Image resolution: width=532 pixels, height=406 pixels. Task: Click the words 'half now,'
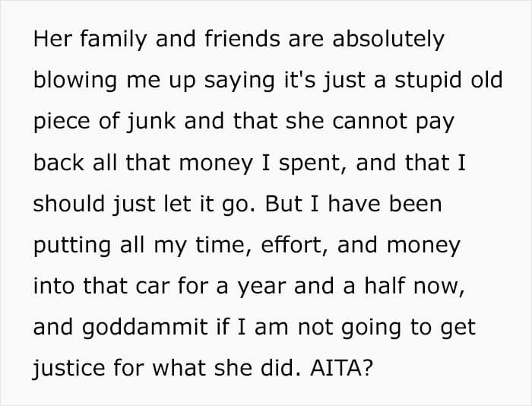[x=414, y=286]
